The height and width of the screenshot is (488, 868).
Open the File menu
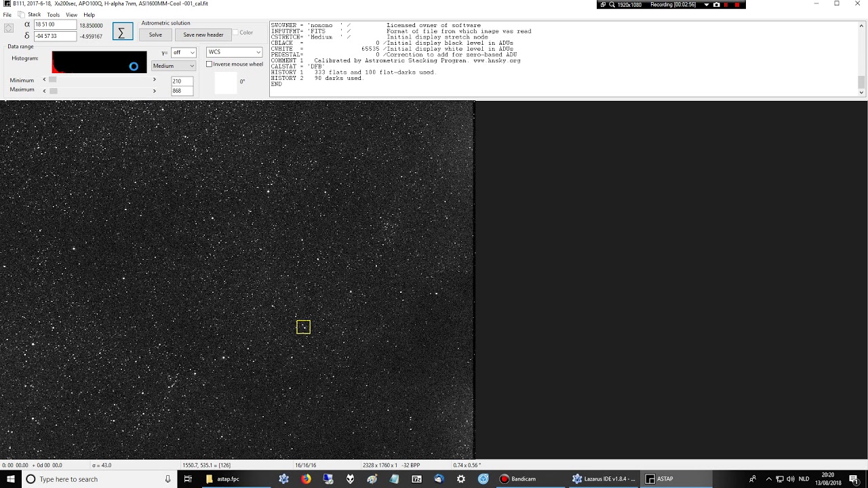pyautogui.click(x=7, y=15)
